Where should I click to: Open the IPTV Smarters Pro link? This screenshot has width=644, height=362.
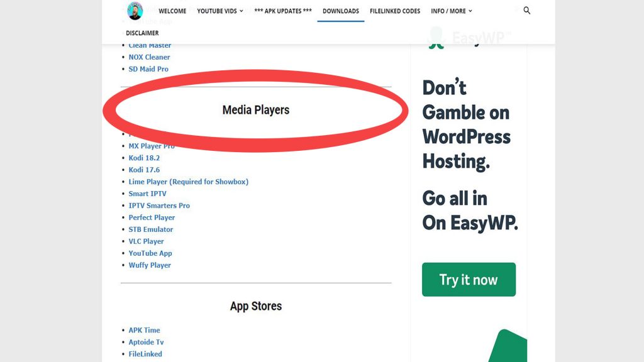(x=159, y=206)
